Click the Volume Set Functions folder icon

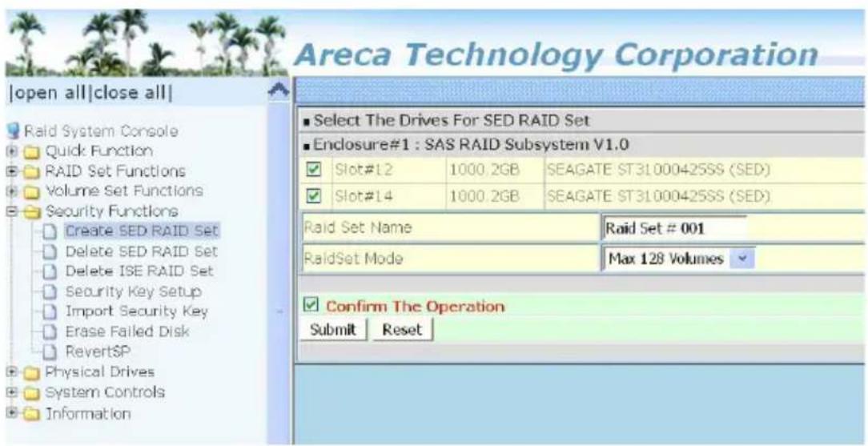(x=33, y=191)
